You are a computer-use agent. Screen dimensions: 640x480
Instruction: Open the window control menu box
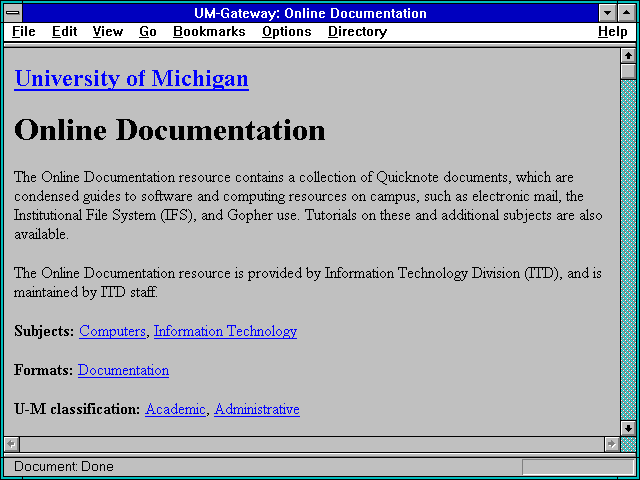click(x=13, y=13)
